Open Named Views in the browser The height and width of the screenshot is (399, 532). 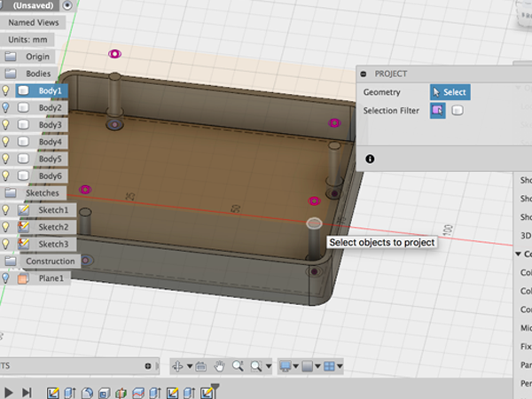pos(33,22)
